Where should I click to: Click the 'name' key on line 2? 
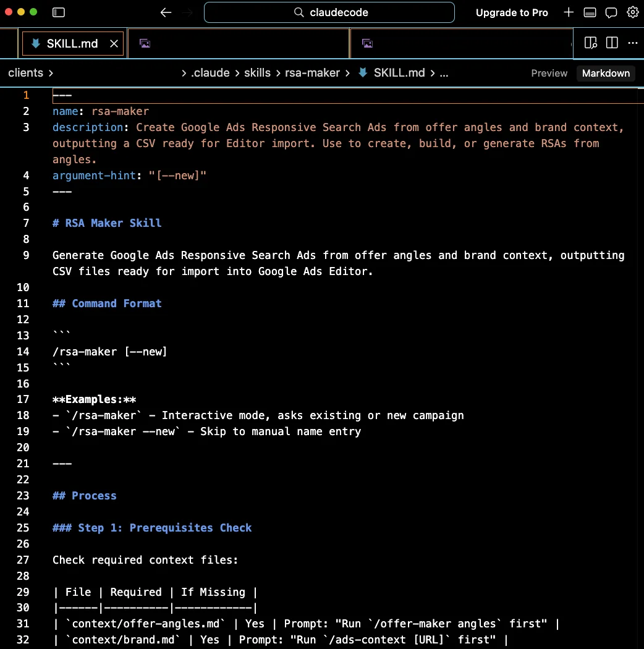coord(66,111)
